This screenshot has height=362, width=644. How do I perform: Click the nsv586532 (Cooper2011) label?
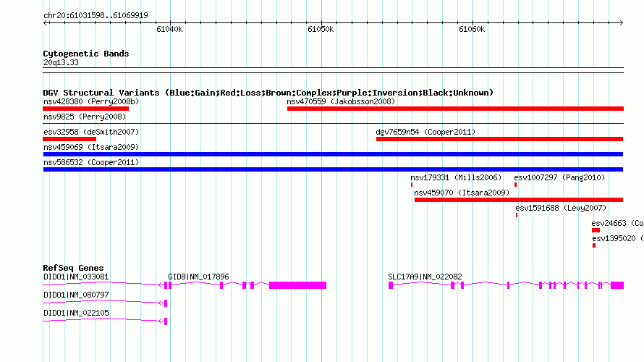[x=91, y=162]
